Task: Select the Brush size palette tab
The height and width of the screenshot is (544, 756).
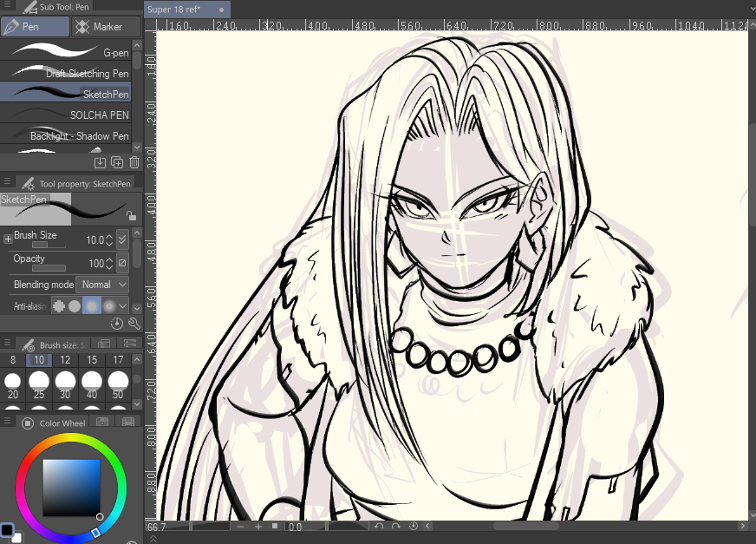Action: [x=53, y=344]
